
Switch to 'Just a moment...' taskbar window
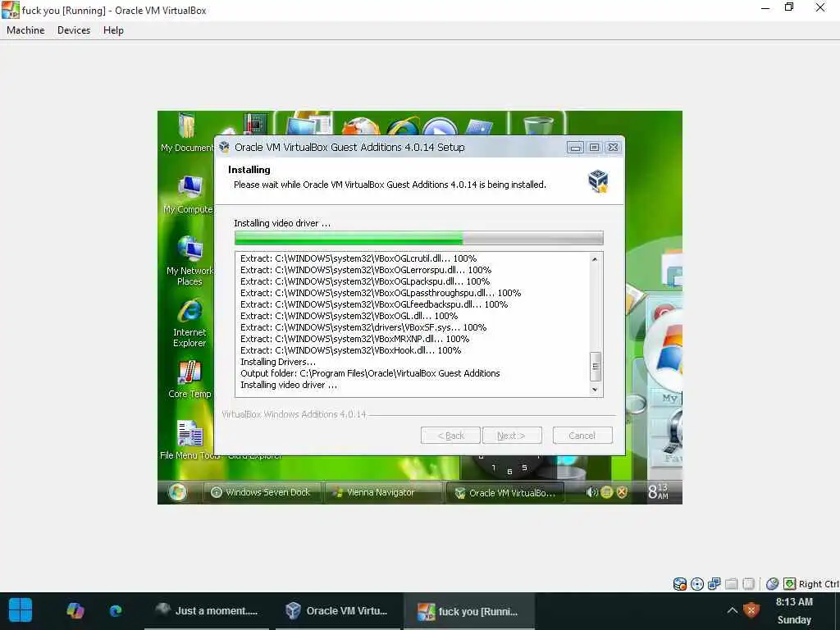[x=207, y=610]
